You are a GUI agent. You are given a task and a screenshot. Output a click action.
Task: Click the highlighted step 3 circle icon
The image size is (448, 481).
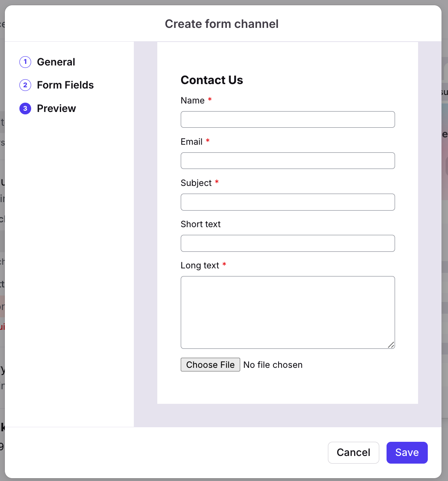coord(25,108)
